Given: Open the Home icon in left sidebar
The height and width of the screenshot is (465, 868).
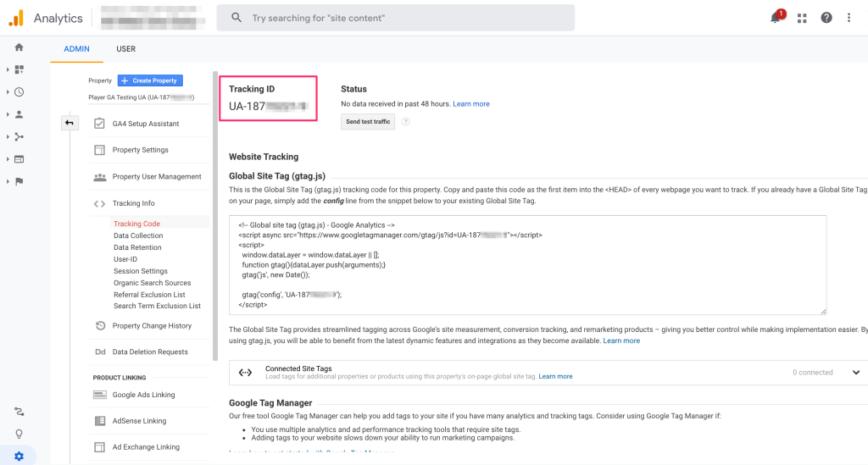Looking at the screenshot, I should click(x=19, y=47).
